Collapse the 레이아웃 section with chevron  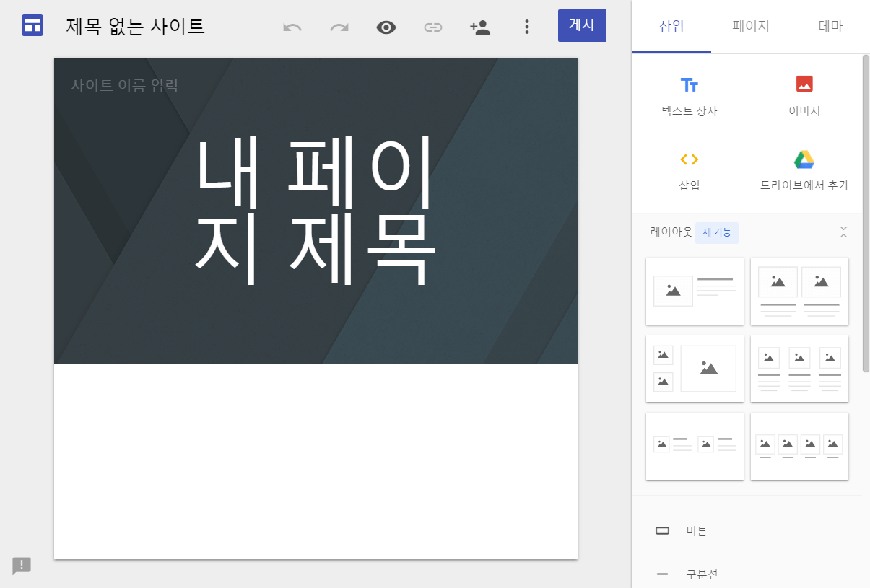click(x=843, y=232)
